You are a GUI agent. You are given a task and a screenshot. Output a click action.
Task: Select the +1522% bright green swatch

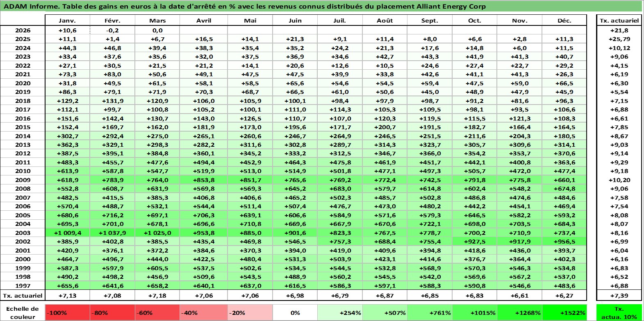pyautogui.click(x=564, y=312)
